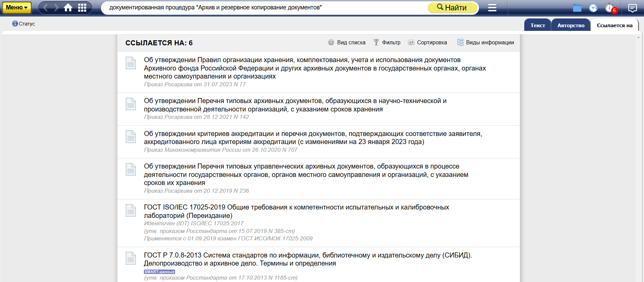Open ГОСТ Р 7.0.8-2013 document
The image size is (644, 282).
[308, 259]
